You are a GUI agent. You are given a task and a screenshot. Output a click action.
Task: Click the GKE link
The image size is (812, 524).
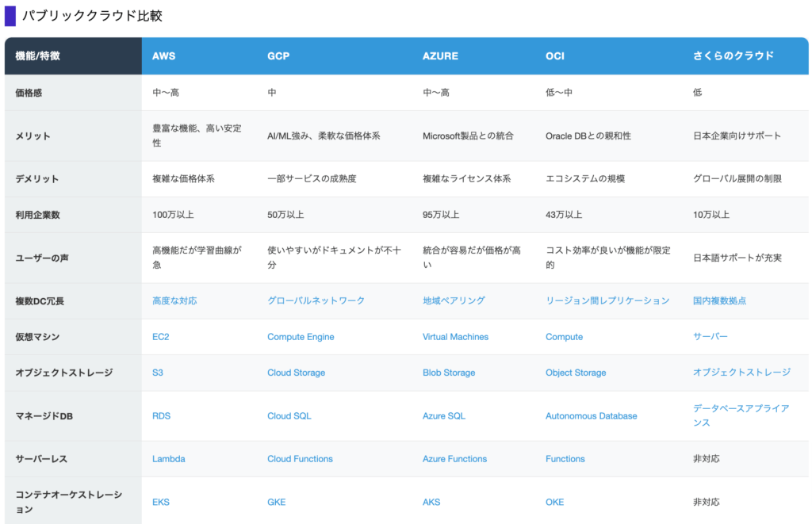[x=276, y=502]
